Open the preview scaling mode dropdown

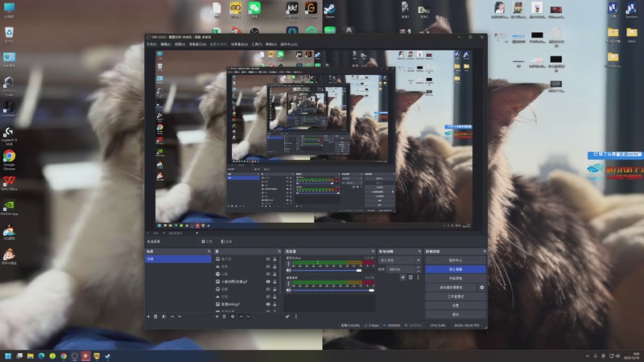click(184, 233)
